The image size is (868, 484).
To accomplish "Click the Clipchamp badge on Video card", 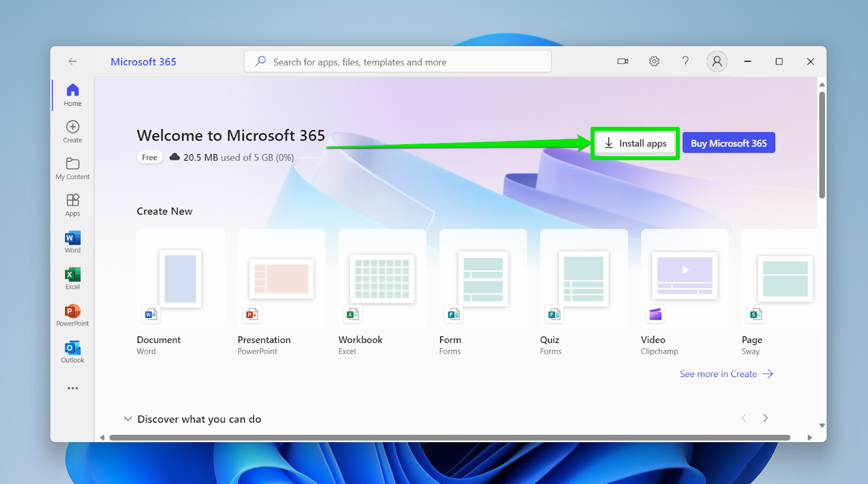I will (655, 314).
